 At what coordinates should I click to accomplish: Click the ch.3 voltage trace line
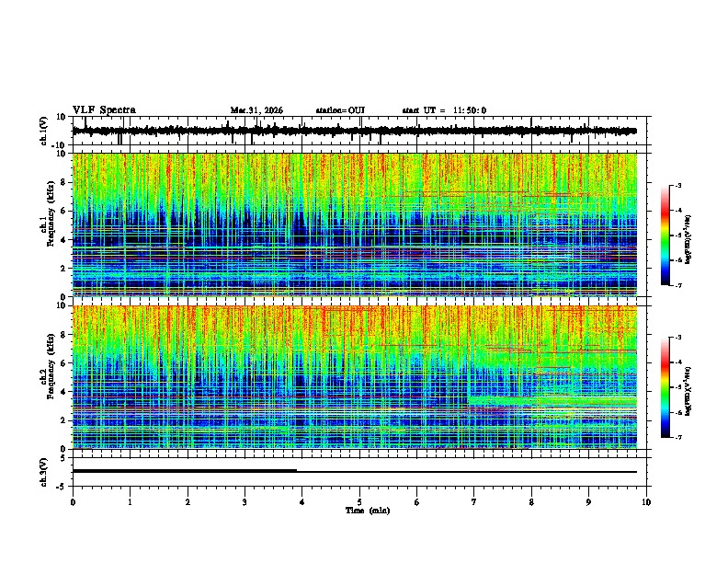354,471
